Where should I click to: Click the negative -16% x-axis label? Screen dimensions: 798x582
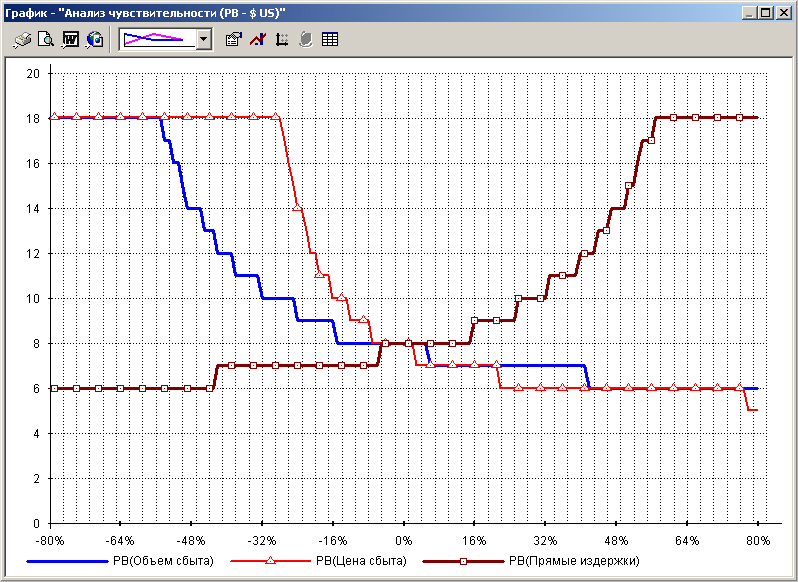[333, 540]
